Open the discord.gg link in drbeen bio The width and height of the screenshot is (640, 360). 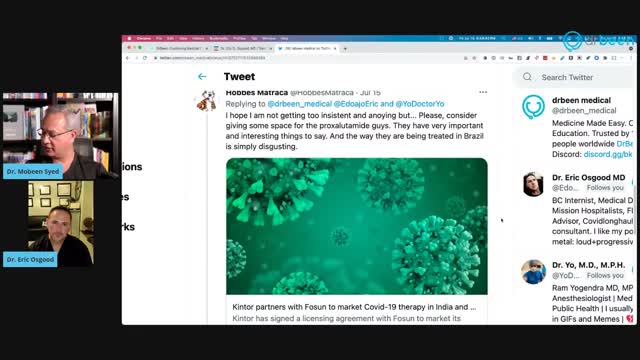coord(608,154)
